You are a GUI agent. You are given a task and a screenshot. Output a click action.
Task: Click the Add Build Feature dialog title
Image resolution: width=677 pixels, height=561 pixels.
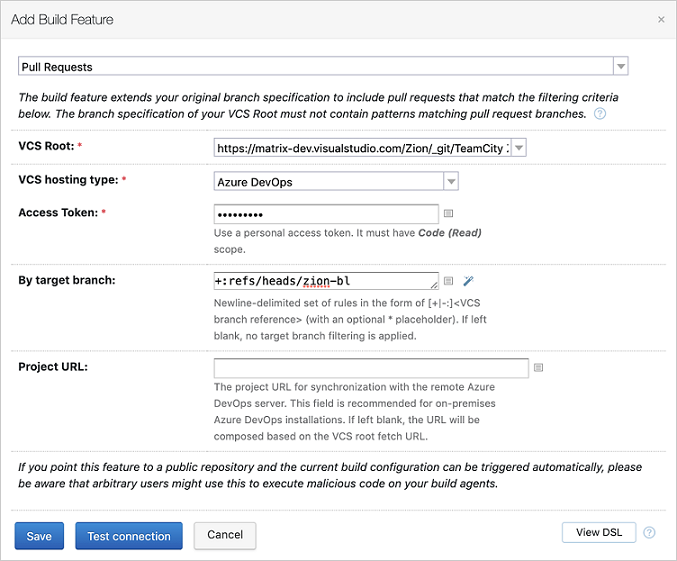(63, 19)
